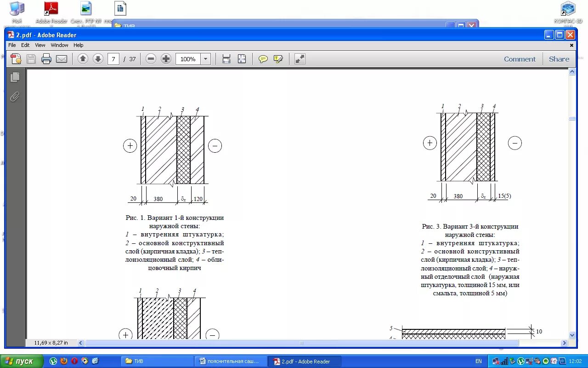Go to next page arrow
This screenshot has height=368, width=588.
[98, 59]
